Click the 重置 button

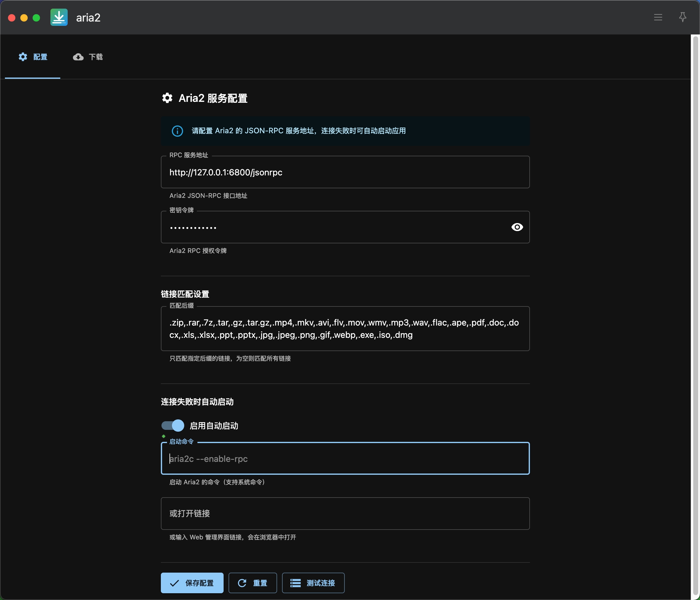click(253, 583)
